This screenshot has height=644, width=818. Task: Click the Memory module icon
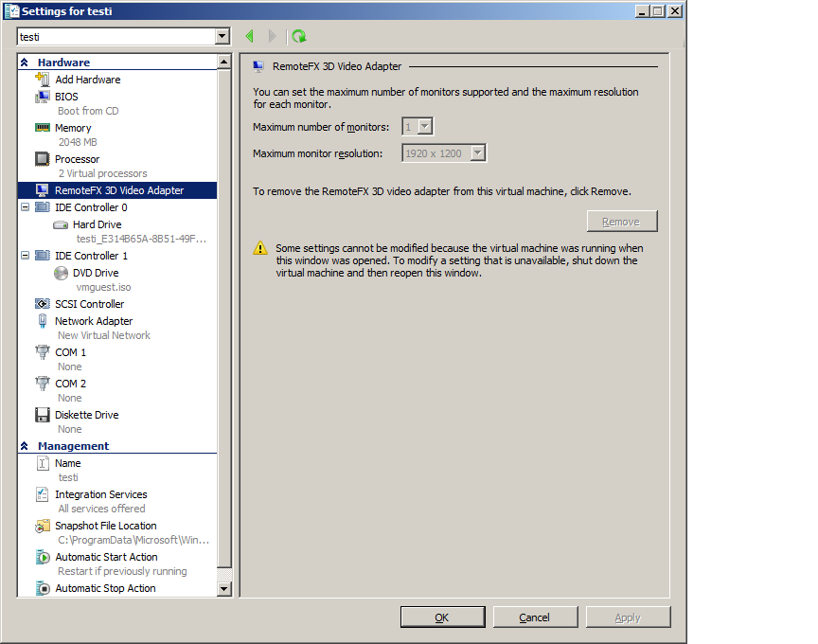pos(43,128)
